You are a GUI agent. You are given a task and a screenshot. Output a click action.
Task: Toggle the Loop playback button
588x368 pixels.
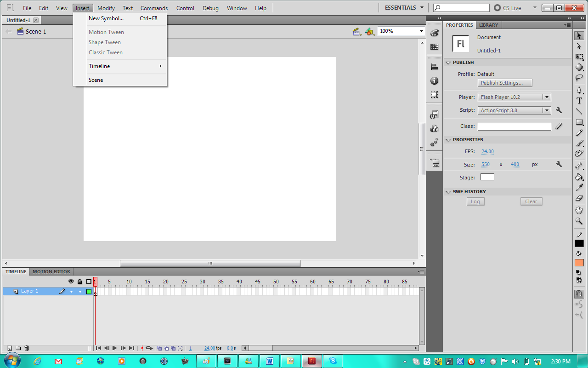149,348
